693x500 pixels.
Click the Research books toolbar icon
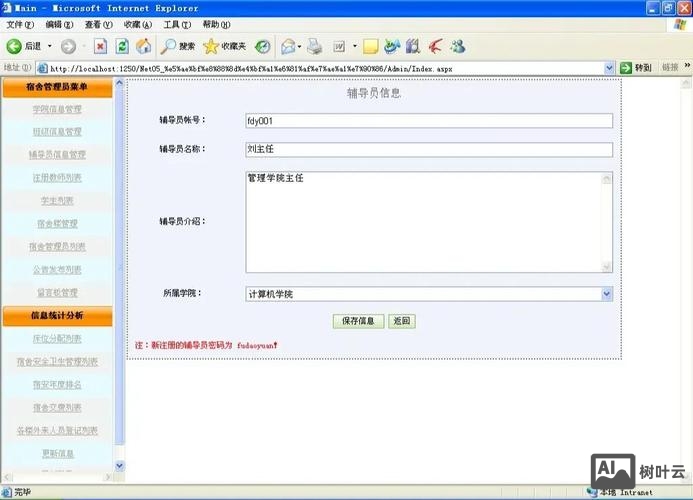[413, 46]
